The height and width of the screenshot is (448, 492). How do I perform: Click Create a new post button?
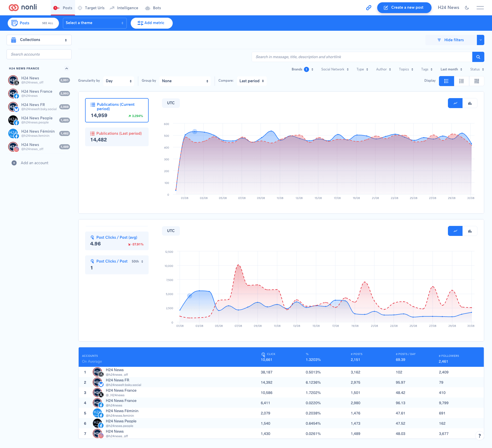coord(404,8)
